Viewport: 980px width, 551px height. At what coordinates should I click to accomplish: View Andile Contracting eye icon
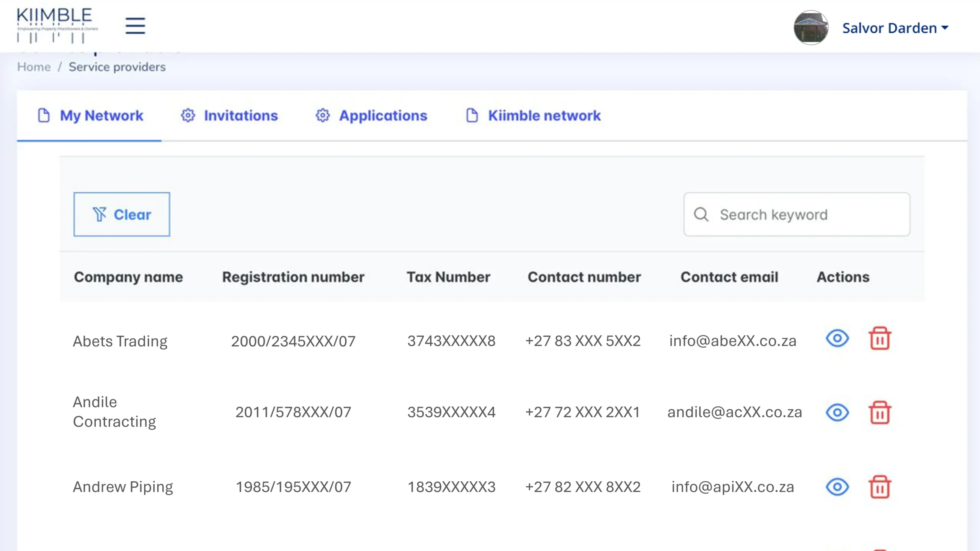pos(837,412)
